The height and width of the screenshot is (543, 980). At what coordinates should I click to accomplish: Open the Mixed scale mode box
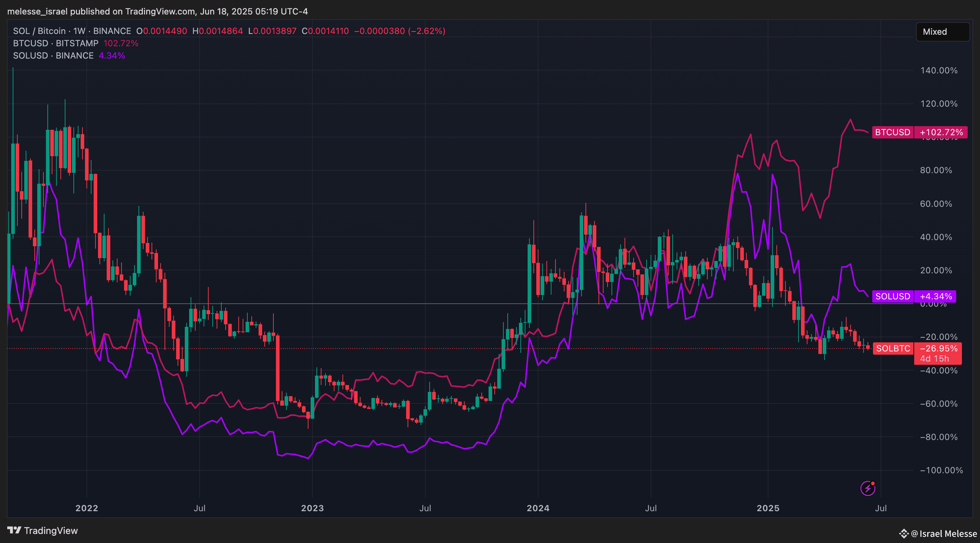tap(942, 31)
